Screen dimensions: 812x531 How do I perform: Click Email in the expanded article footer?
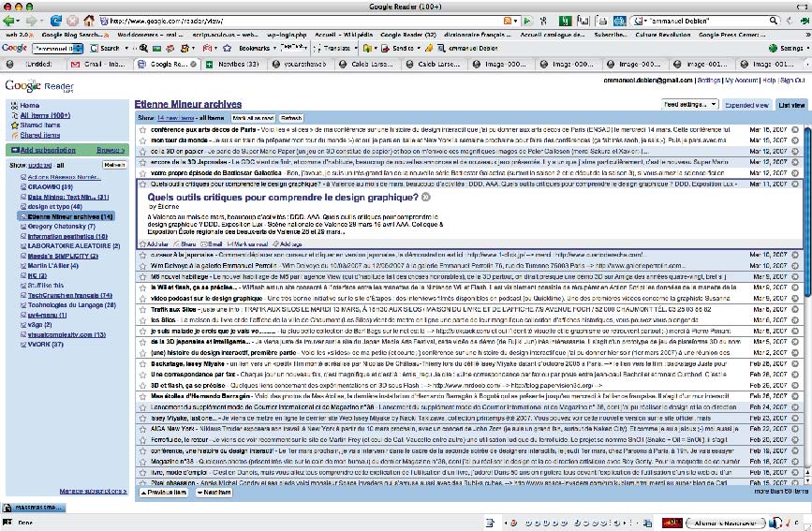[212, 244]
